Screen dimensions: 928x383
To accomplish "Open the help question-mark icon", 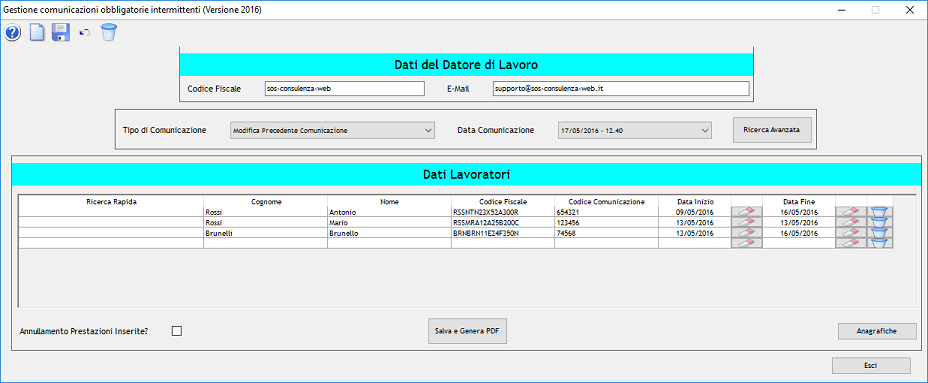I will pyautogui.click(x=12, y=33).
